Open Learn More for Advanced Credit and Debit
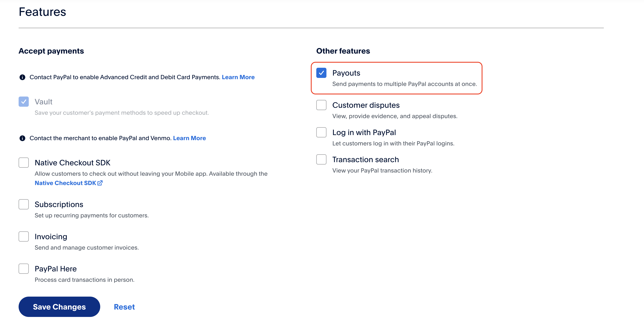Screen dimensions: 644x329 click(x=238, y=77)
